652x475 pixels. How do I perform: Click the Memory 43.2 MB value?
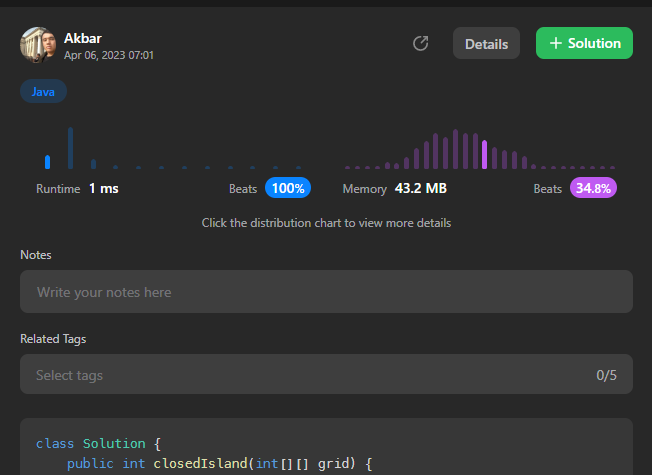(x=420, y=188)
